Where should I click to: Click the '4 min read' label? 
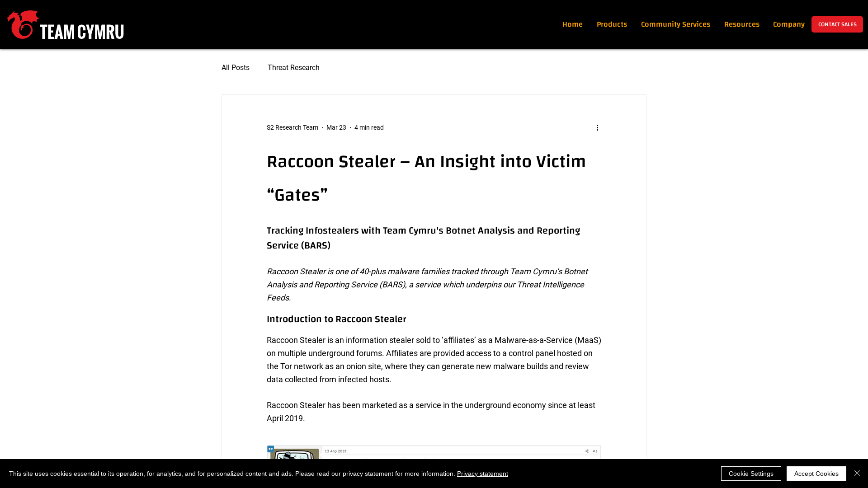coord(369,127)
